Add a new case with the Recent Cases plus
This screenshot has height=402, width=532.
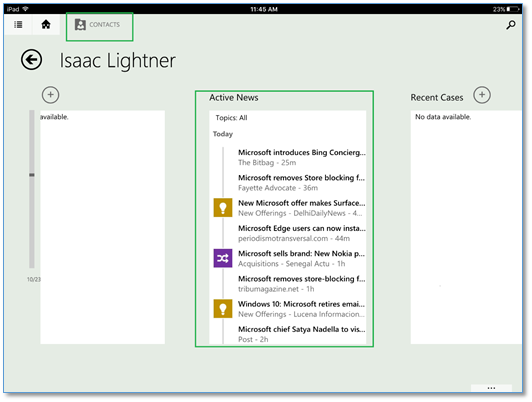click(482, 95)
